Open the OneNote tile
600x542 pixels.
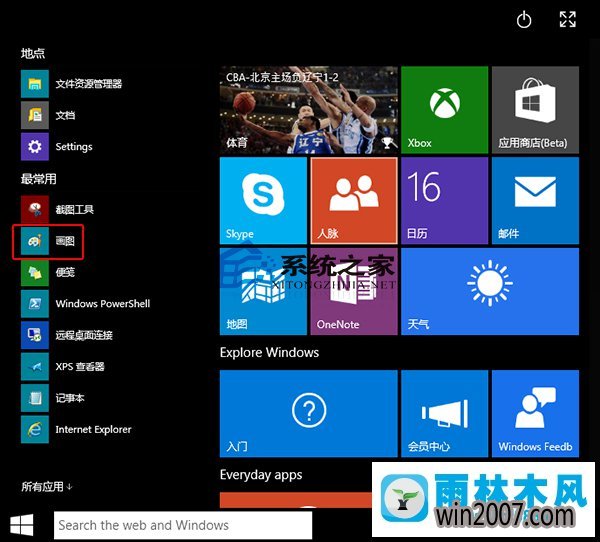(354, 291)
